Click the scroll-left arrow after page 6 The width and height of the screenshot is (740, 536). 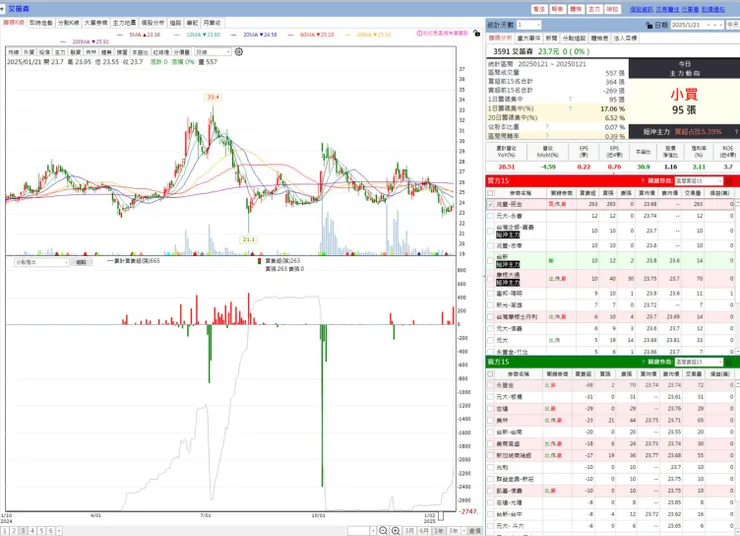pos(59,531)
